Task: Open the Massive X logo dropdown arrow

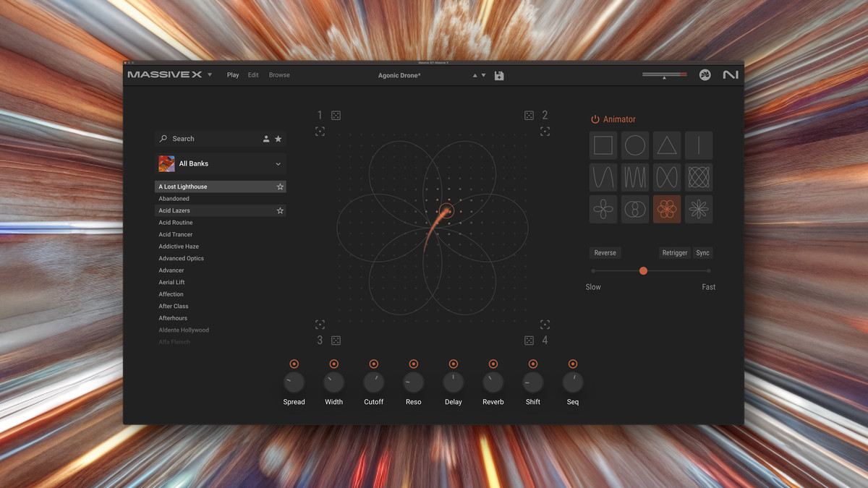Action: [x=210, y=74]
